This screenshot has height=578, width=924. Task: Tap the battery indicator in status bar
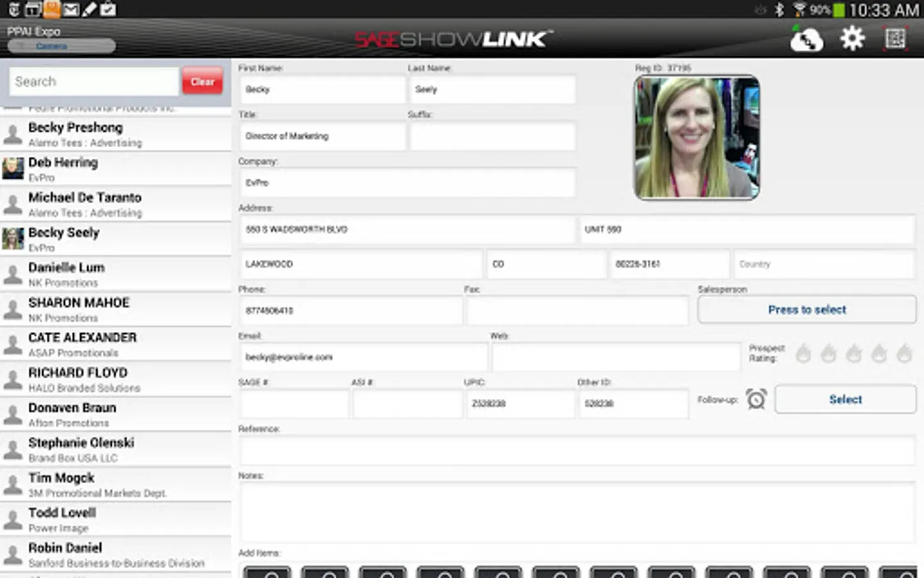[x=839, y=10]
